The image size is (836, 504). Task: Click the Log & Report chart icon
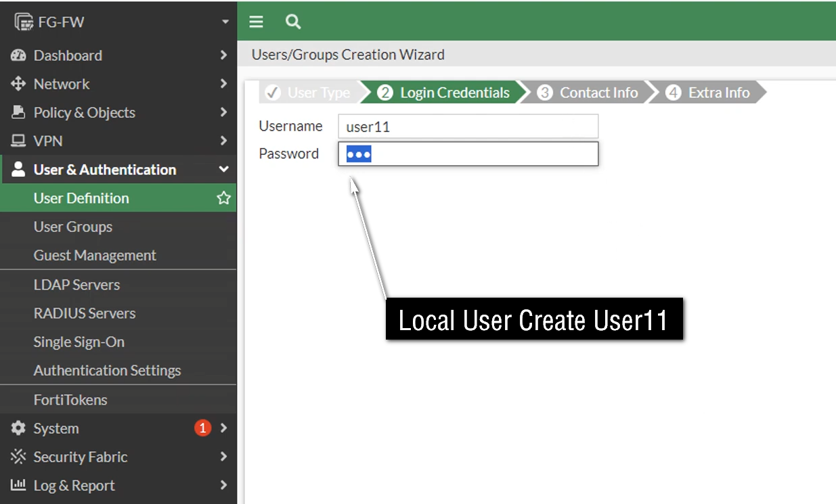(18, 485)
